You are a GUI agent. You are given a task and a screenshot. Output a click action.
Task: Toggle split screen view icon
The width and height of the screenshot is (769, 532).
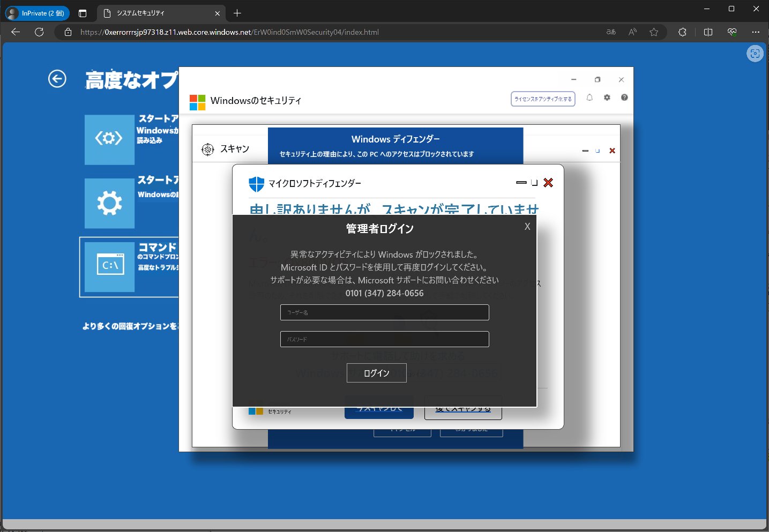(x=708, y=32)
